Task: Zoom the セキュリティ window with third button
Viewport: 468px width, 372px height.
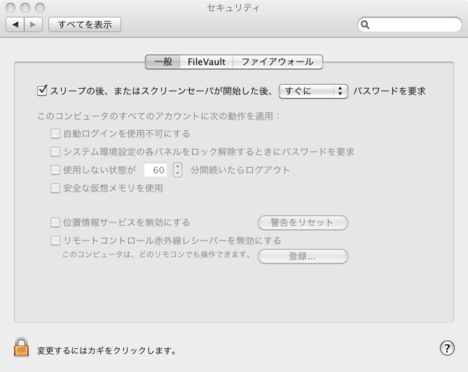Action: pyautogui.click(x=40, y=7)
